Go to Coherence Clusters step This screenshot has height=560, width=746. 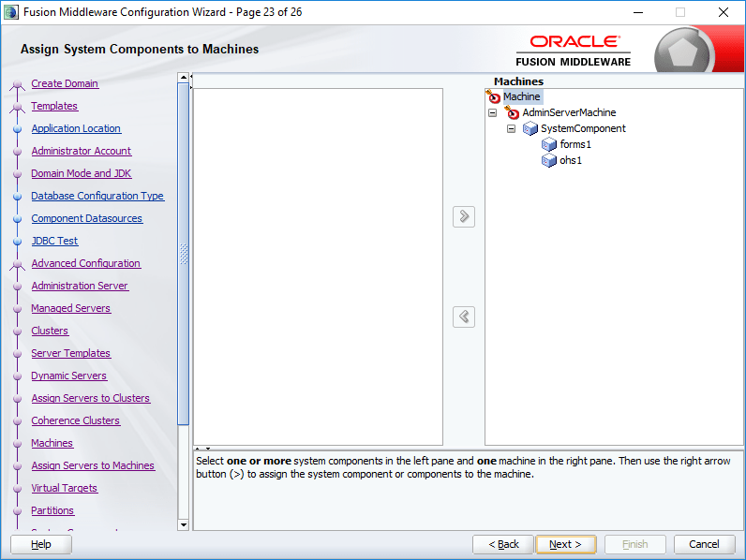point(76,420)
